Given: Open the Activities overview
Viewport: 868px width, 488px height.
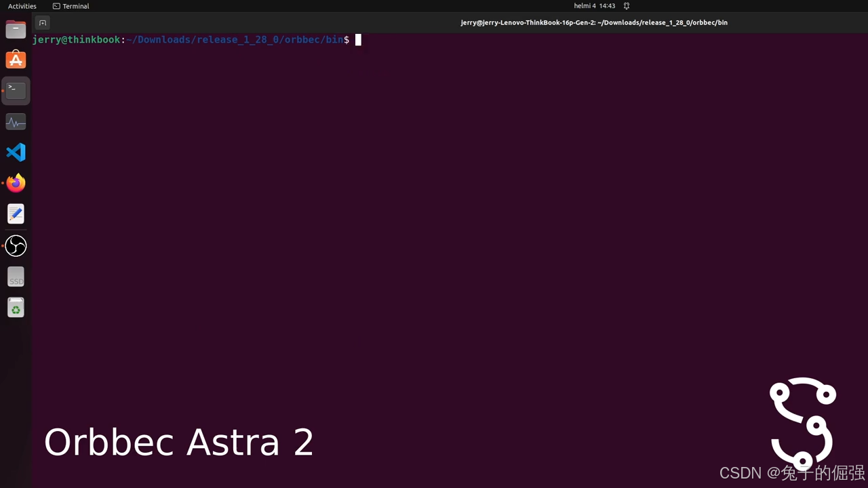Looking at the screenshot, I should click(22, 6).
